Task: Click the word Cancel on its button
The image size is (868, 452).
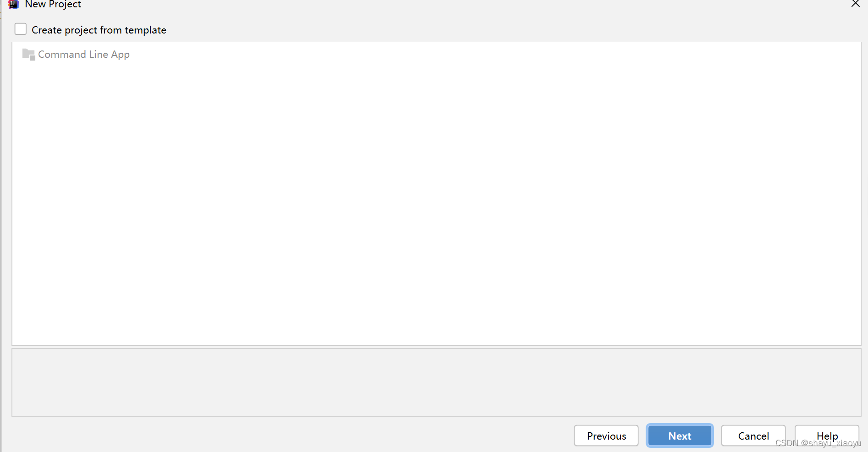Action: pos(753,436)
